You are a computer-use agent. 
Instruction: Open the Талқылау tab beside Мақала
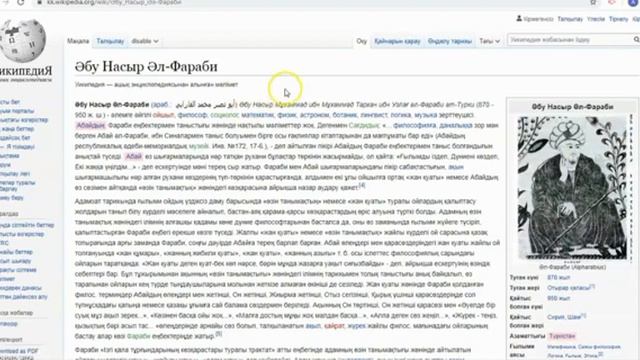click(x=110, y=41)
